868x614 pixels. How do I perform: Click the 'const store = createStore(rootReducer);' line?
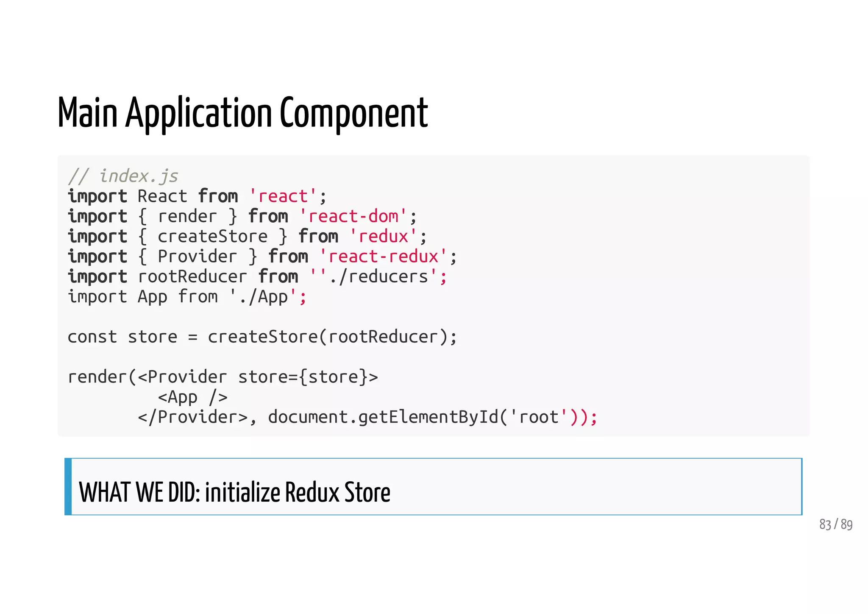pos(262,337)
